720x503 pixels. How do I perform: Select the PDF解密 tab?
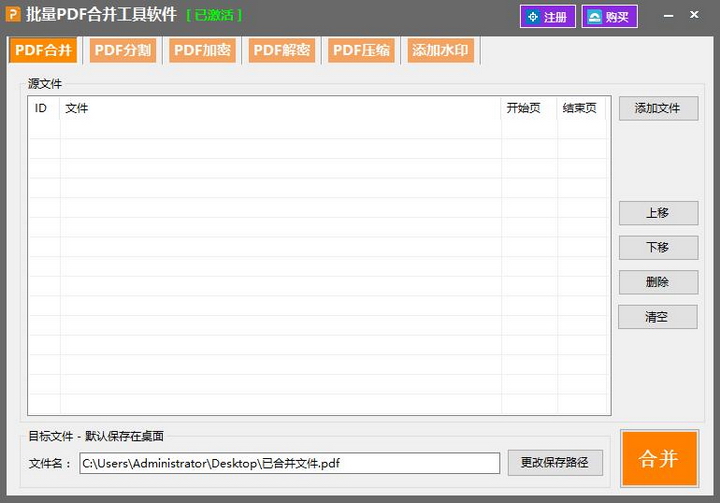[281, 50]
